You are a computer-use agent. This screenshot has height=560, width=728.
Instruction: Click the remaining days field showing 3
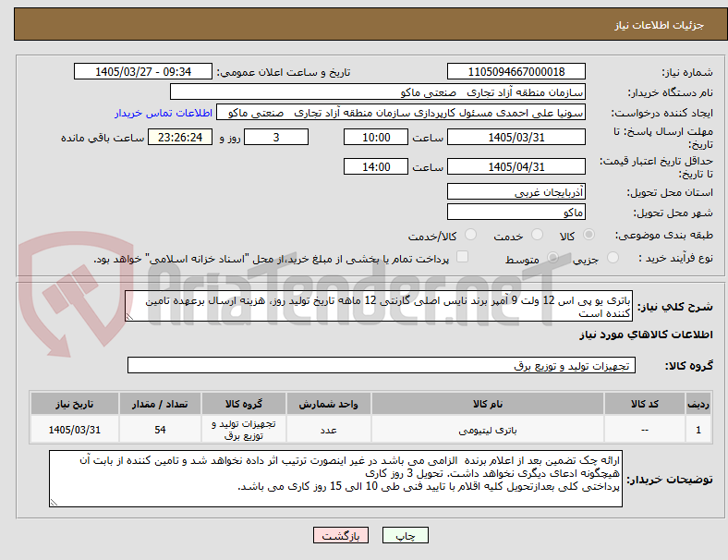click(276, 137)
